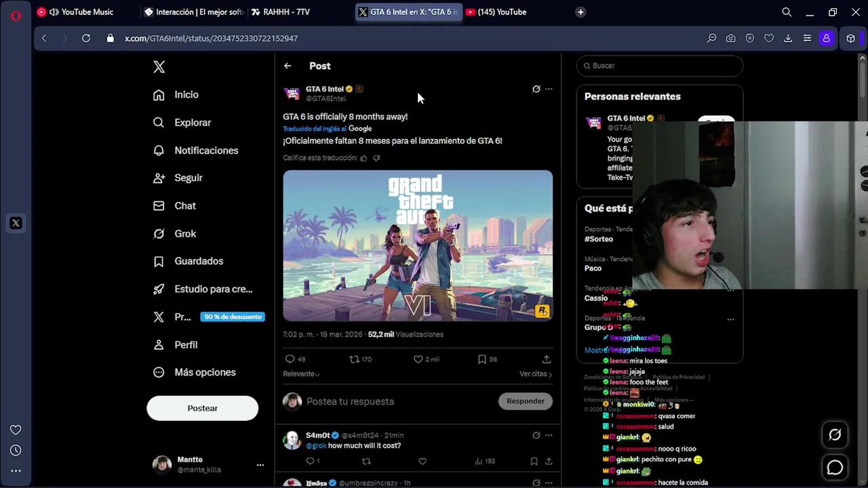Open Ver citas link
Screen dimensions: 868x488
tap(536, 374)
